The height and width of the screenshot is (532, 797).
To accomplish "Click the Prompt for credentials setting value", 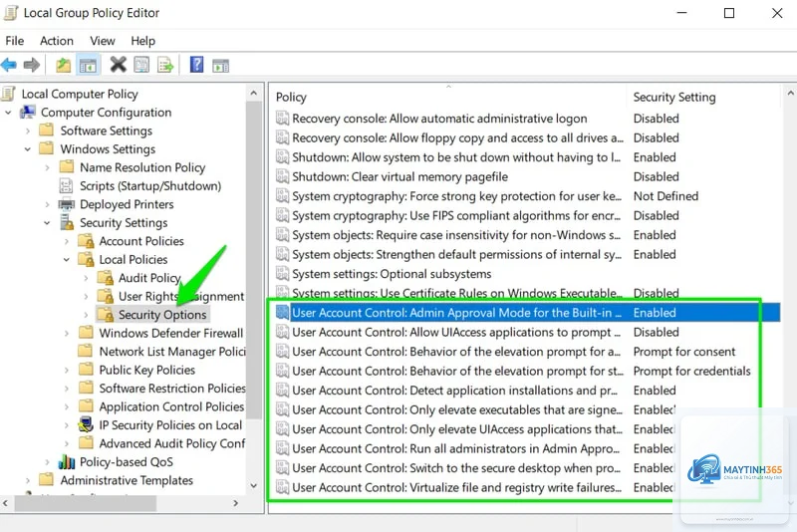I will pyautogui.click(x=691, y=371).
